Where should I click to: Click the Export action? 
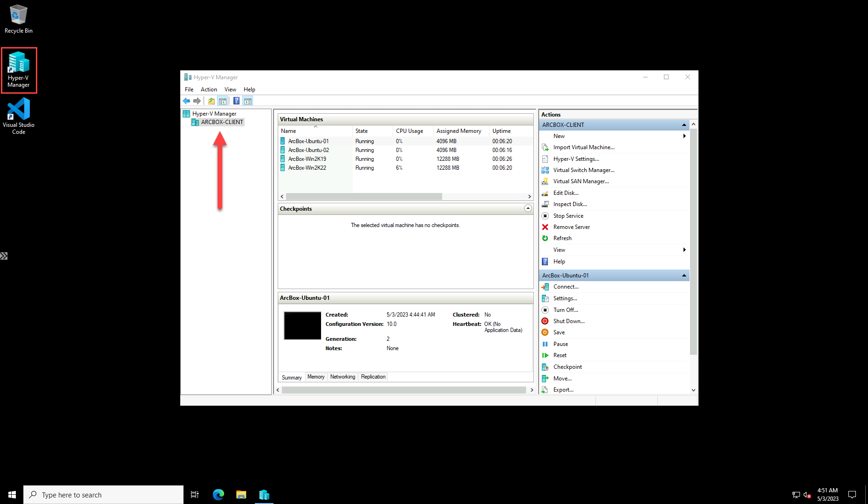(x=563, y=390)
